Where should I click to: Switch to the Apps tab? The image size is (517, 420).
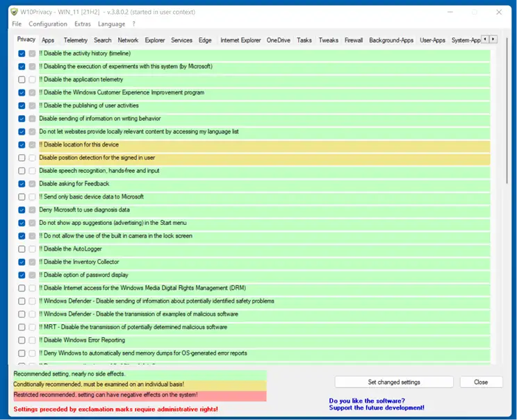coord(48,40)
